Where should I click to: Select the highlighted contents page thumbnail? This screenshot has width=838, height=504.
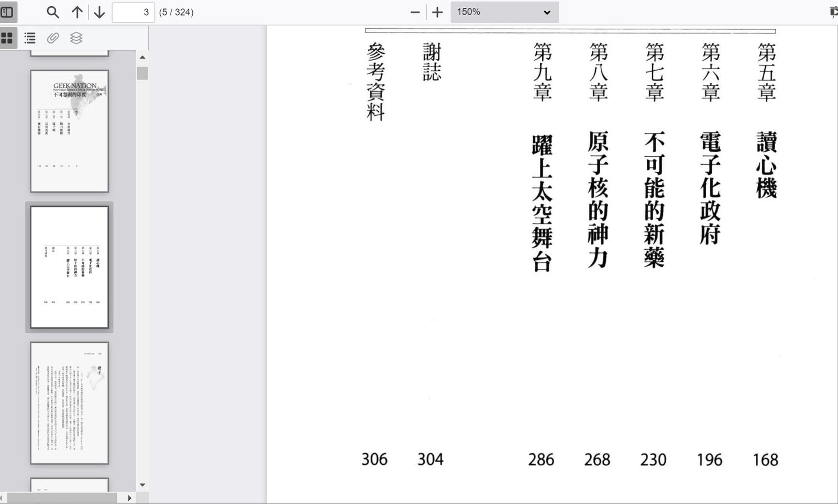pos(70,267)
